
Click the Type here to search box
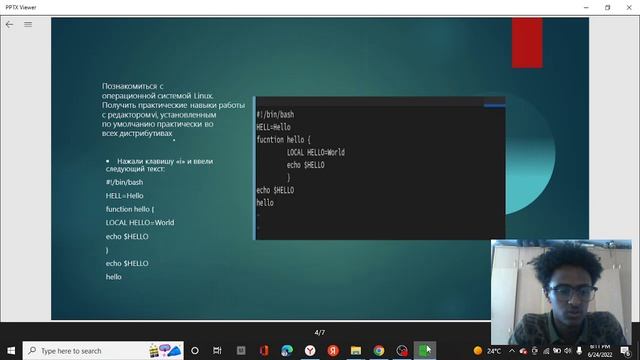(103, 351)
